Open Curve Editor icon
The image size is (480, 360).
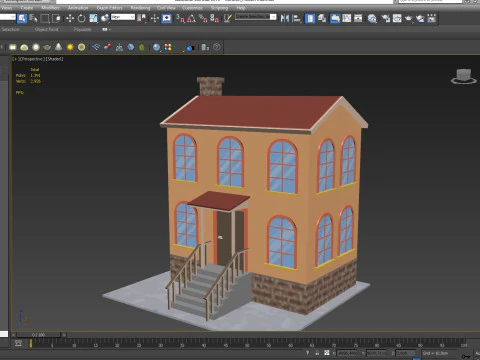(347, 18)
